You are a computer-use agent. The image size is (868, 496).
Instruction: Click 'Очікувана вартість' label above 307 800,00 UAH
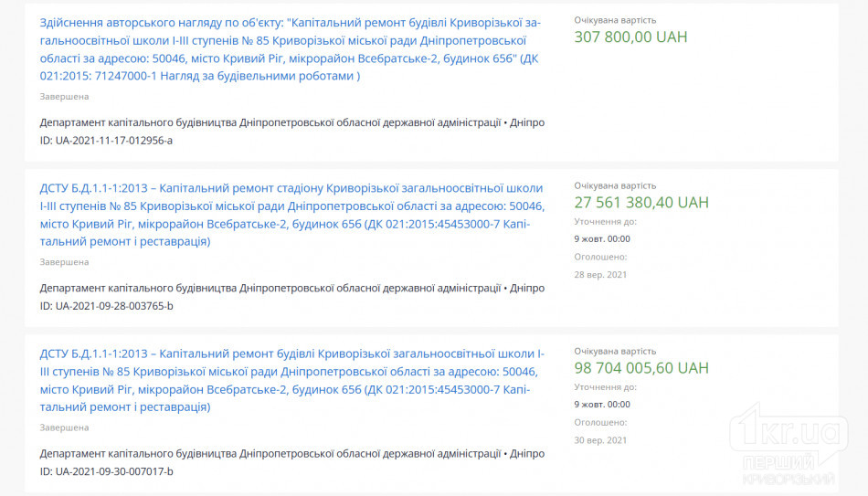(x=615, y=20)
